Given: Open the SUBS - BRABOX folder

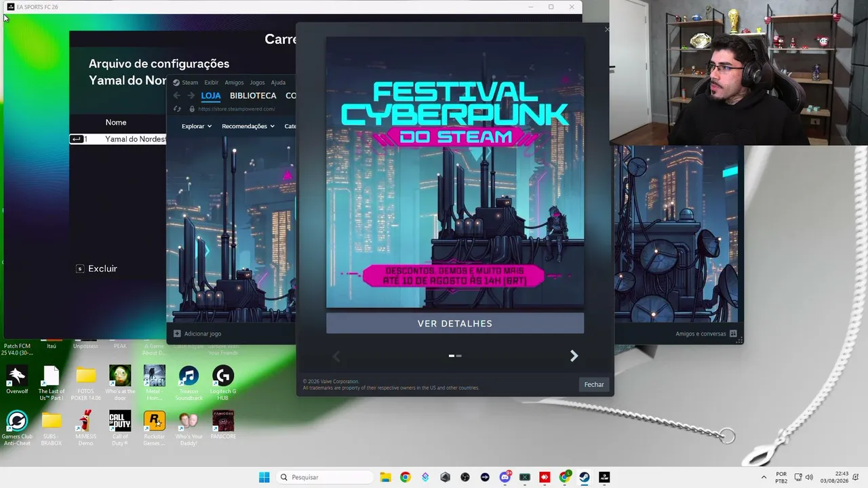Looking at the screenshot, I should tap(52, 428).
